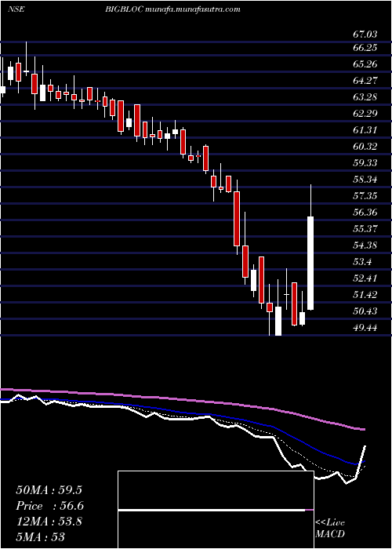Screen dimensions: 392x549
Task: Click the <<Live MACD label
Action: tap(330, 529)
